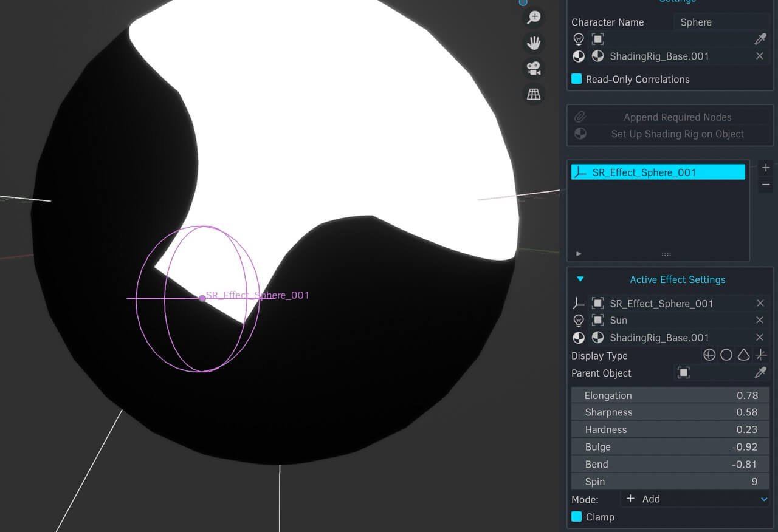This screenshot has width=778, height=532.
Task: Click the Hardness slider at 0.23
Action: click(x=670, y=429)
